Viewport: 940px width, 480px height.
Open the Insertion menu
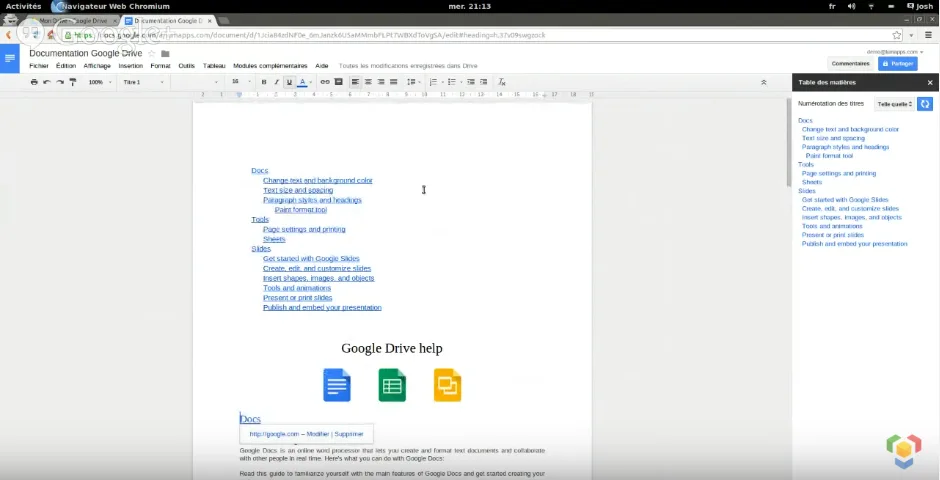131,66
